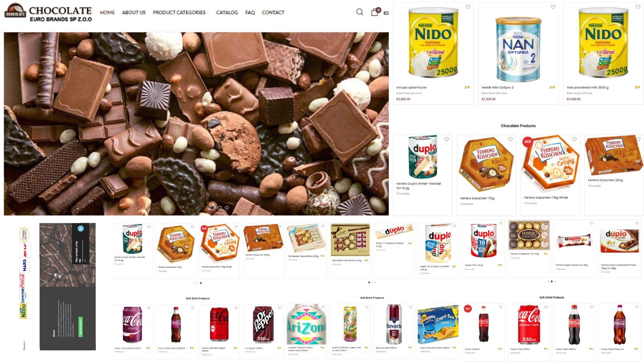Open the About Us menu item

(134, 12)
